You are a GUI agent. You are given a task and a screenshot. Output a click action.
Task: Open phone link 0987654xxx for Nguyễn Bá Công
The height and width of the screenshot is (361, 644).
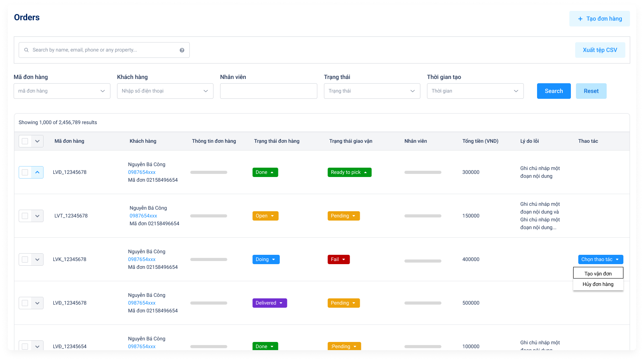tap(142, 172)
